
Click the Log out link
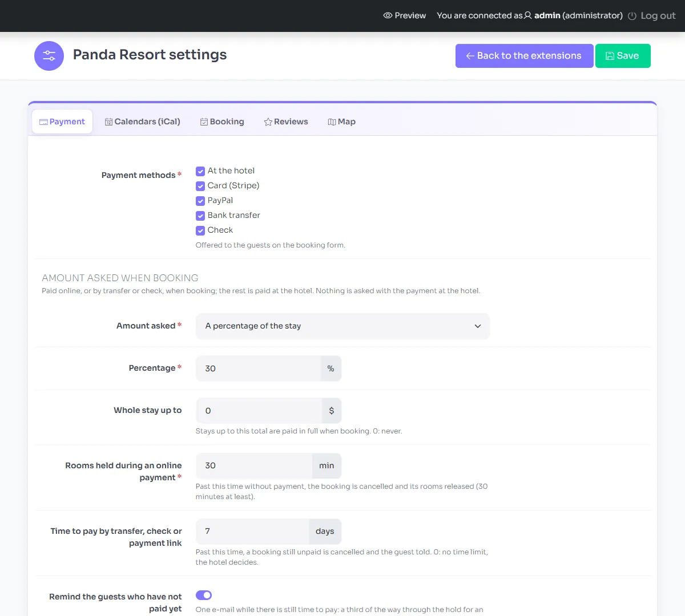(x=652, y=16)
